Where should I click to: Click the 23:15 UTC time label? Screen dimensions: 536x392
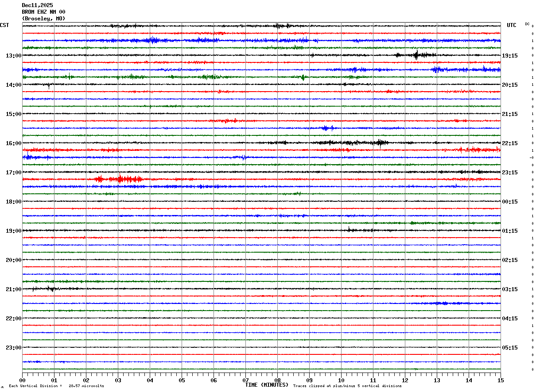pos(509,173)
